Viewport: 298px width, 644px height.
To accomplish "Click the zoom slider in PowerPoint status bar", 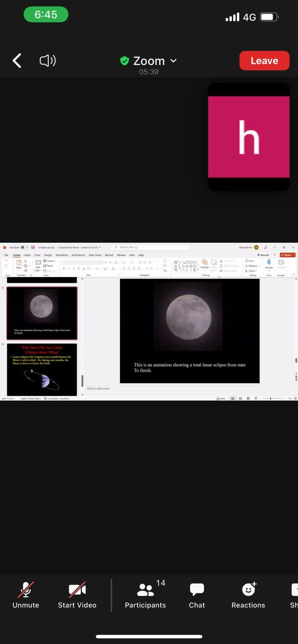I will (271, 398).
